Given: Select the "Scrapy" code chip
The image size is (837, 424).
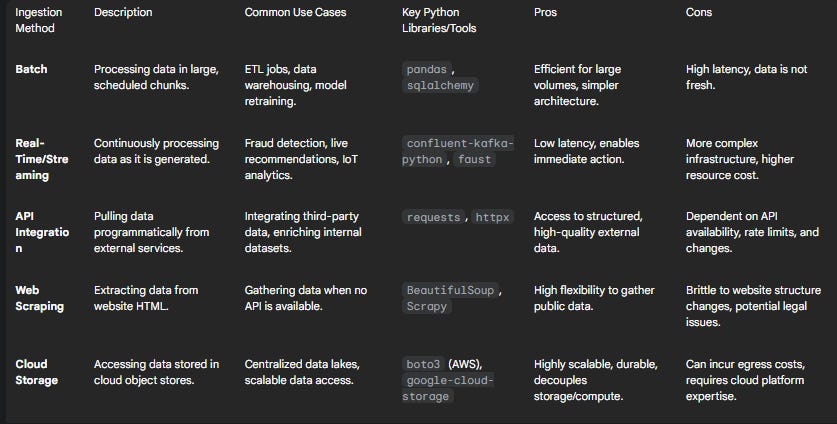Looking at the screenshot, I should coord(425,307).
